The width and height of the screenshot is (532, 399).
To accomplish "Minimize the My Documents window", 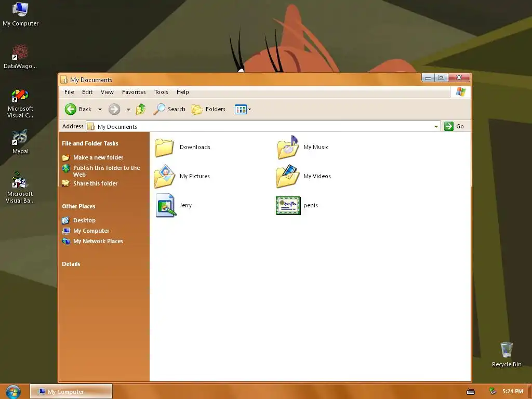I will (x=428, y=78).
